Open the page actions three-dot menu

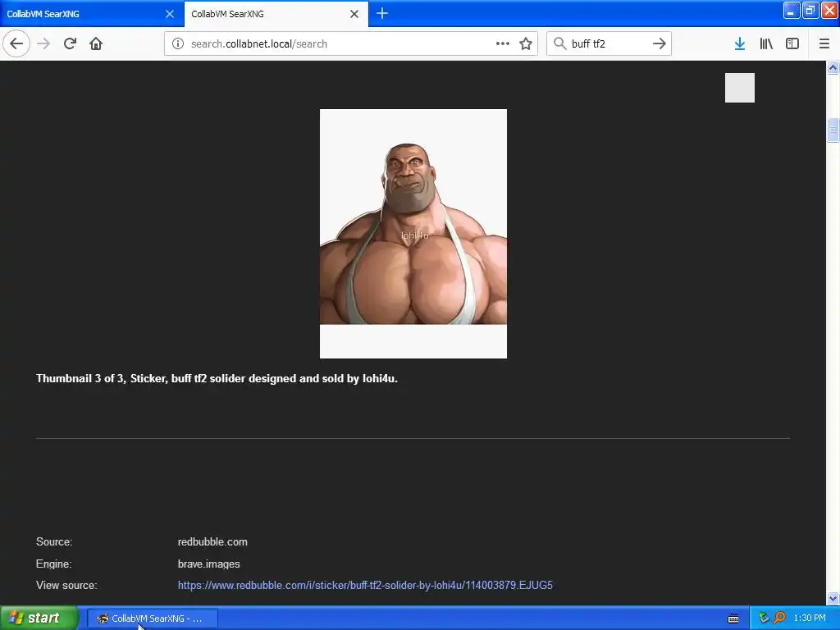[503, 44]
